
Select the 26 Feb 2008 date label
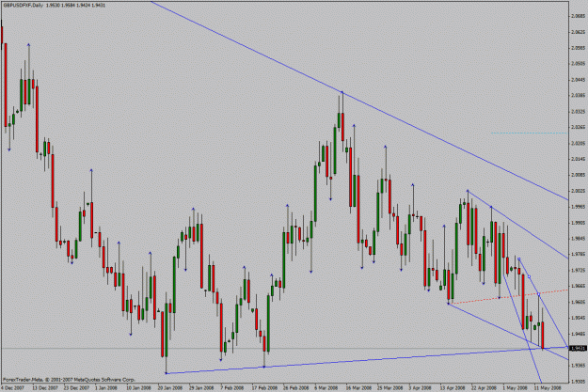296,387
